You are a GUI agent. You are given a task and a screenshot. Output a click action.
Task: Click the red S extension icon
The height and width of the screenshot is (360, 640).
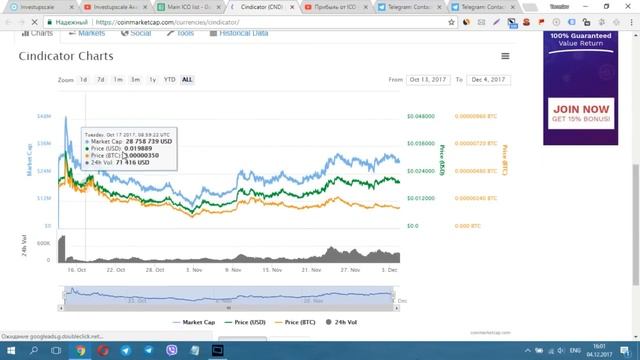tap(526, 22)
